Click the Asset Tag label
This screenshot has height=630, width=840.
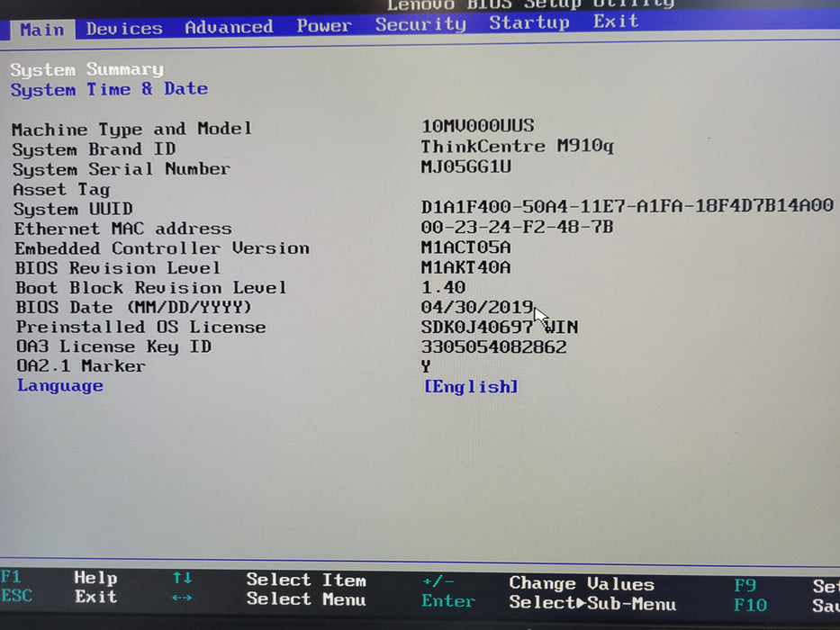61,190
